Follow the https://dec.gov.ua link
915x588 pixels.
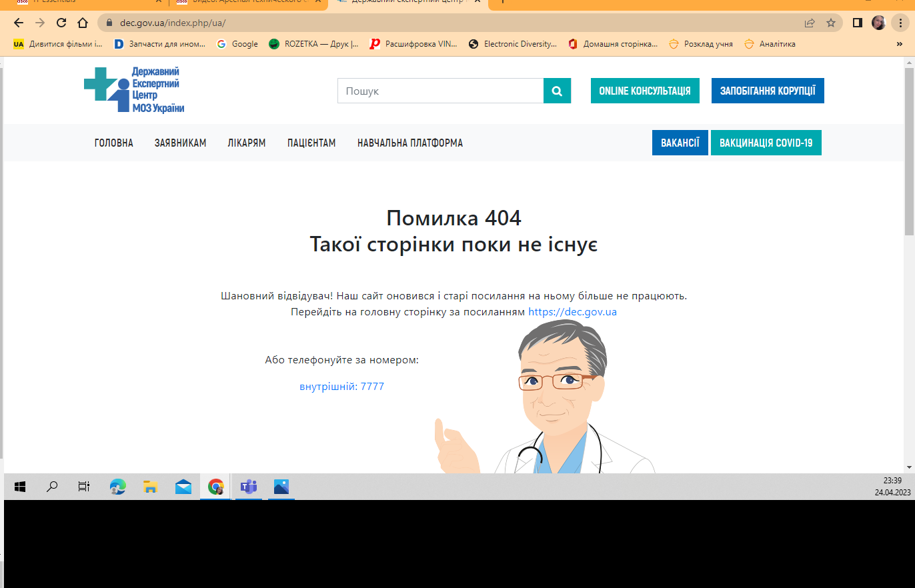pos(572,312)
